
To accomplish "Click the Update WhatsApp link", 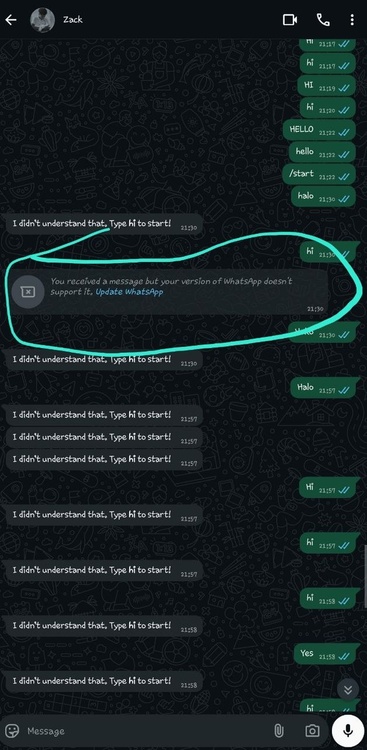I will coord(129,292).
